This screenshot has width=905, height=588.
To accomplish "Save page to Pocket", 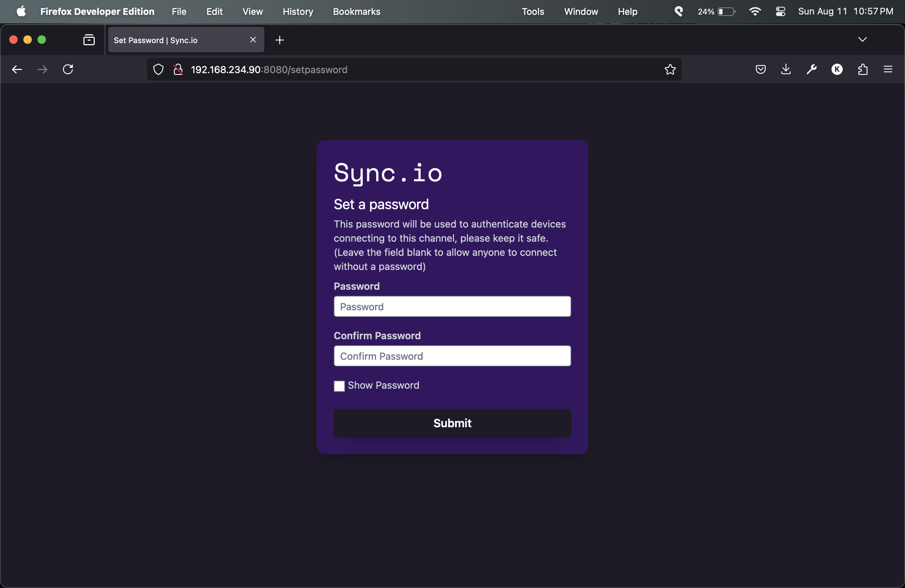I will pyautogui.click(x=760, y=70).
